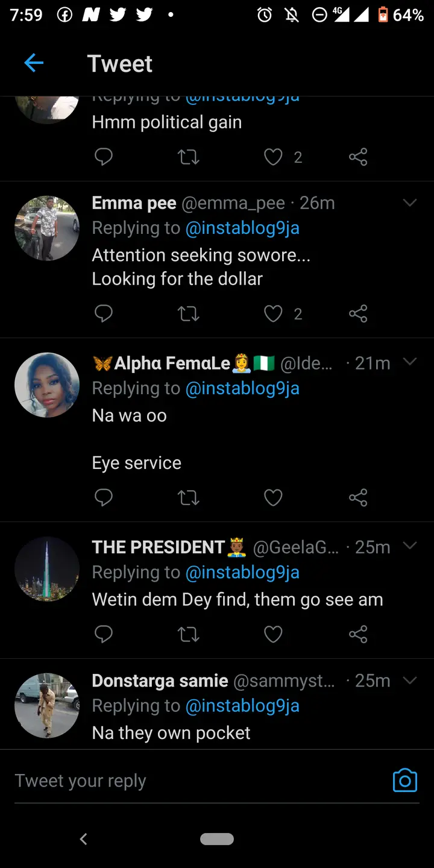Expand the menu chevron on Donstarga samie's tweet
434x868 pixels.
tap(410, 681)
